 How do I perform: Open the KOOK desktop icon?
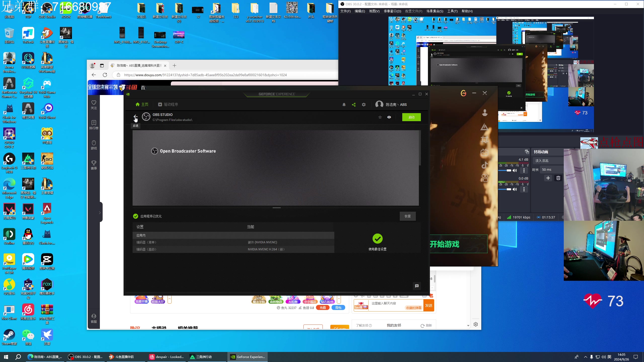pyautogui.click(x=66, y=11)
